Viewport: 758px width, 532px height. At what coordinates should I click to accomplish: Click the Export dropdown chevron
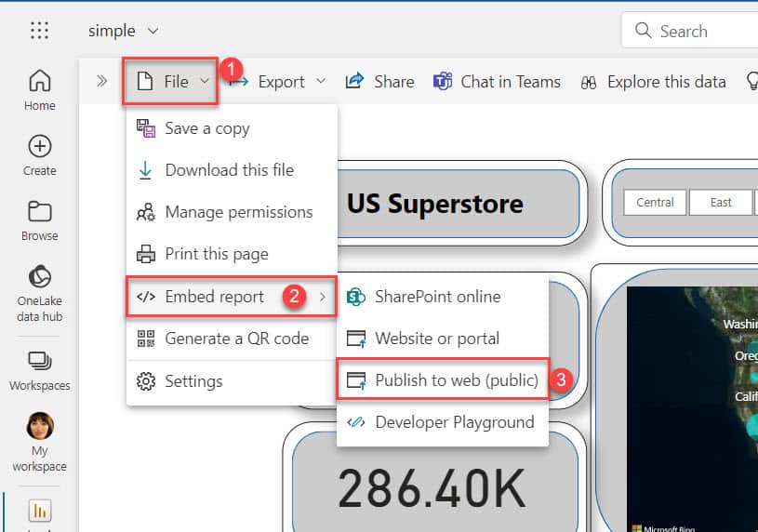tap(321, 81)
